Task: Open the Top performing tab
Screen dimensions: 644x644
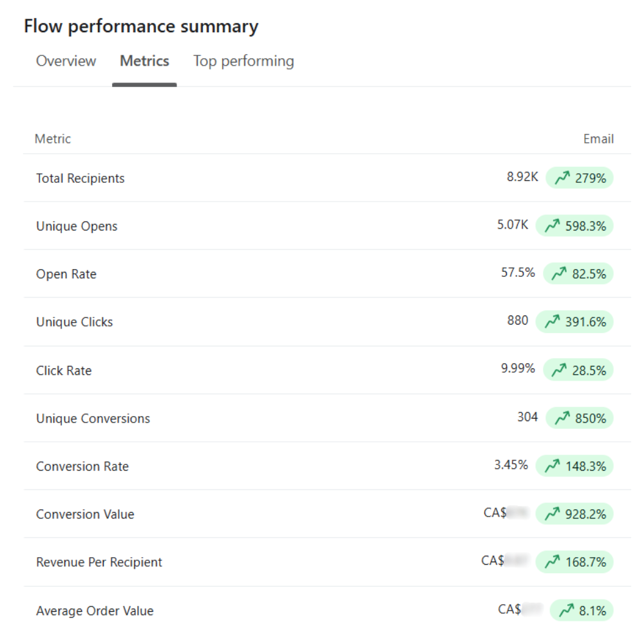Action: pyautogui.click(x=243, y=61)
